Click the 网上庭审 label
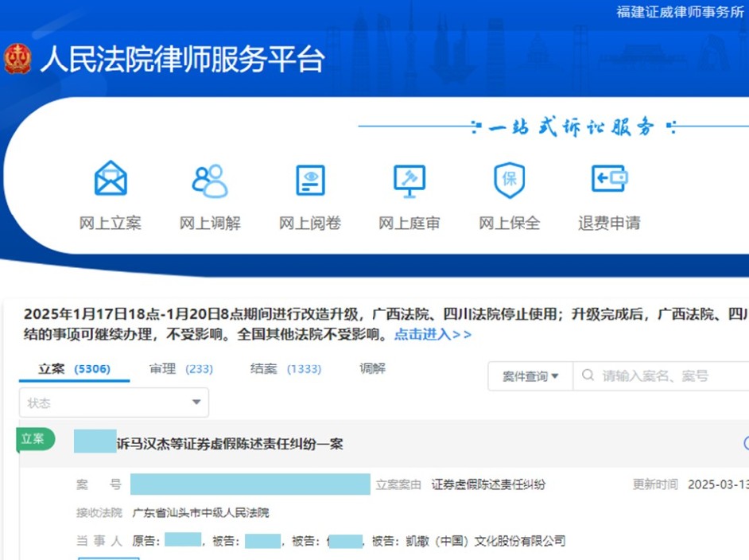Viewport: 749px width, 560px height. tap(409, 224)
